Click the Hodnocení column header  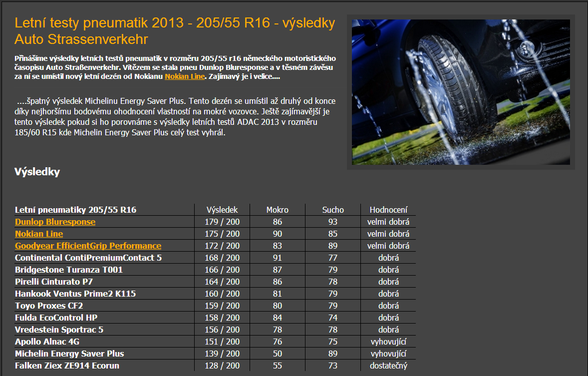pyautogui.click(x=388, y=210)
